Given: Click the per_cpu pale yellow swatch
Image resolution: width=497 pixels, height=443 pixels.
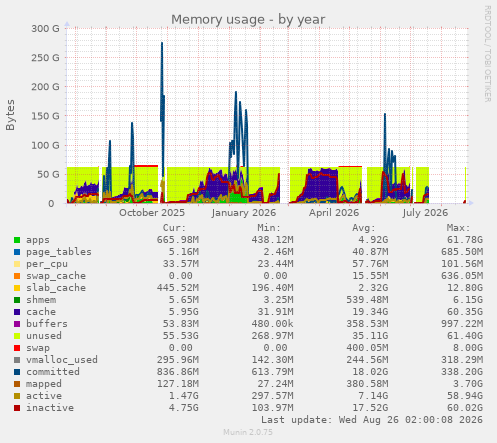Looking at the screenshot, I should coord(17,264).
